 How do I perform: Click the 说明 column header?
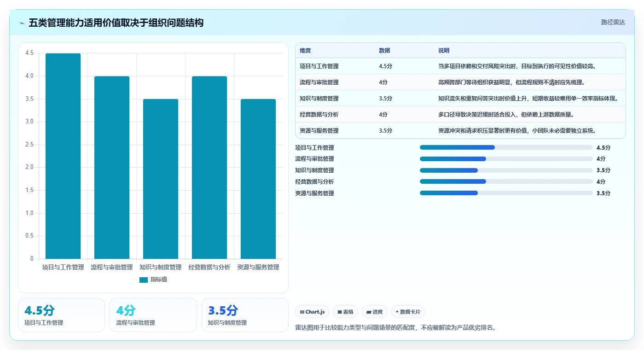(444, 51)
